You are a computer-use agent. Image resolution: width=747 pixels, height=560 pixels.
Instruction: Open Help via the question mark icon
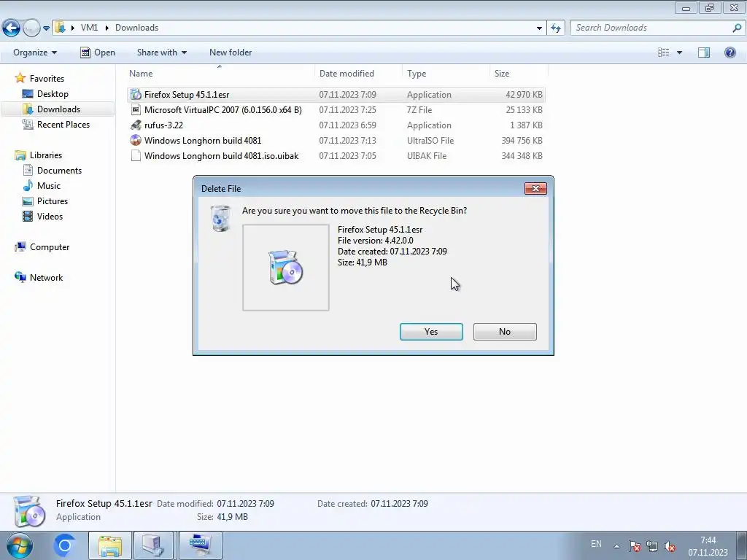[x=729, y=52]
